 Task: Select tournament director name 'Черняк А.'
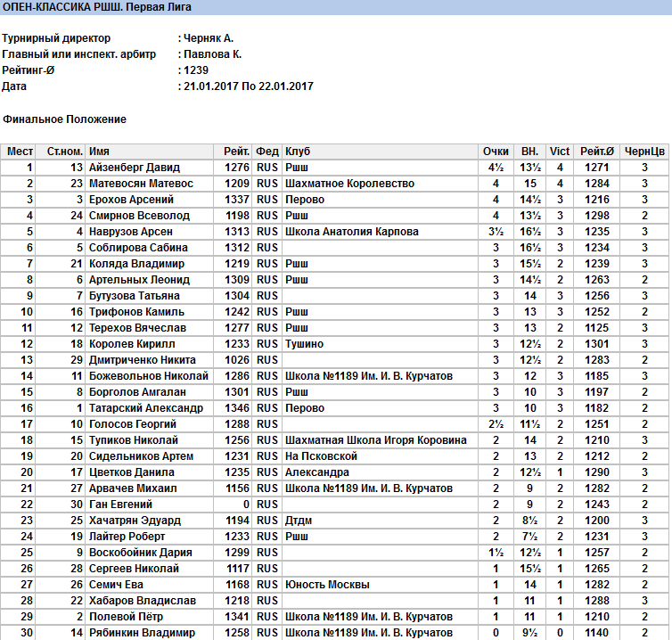tap(209, 38)
